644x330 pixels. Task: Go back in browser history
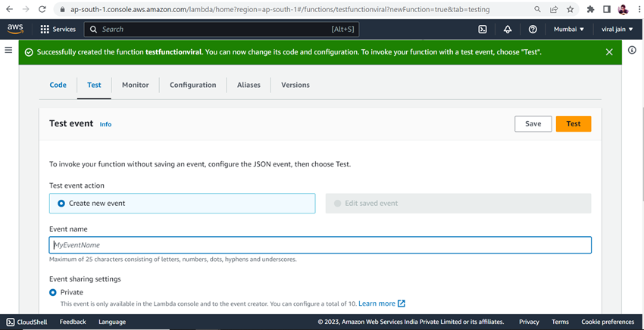9,9
